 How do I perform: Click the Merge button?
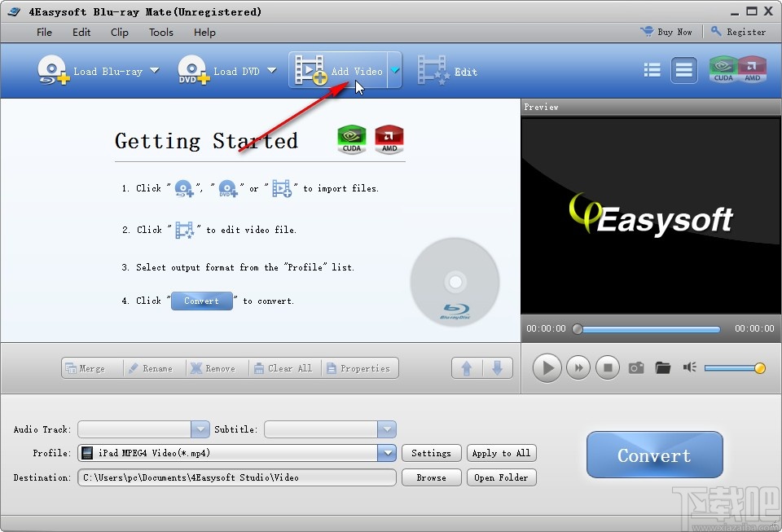pyautogui.click(x=92, y=368)
